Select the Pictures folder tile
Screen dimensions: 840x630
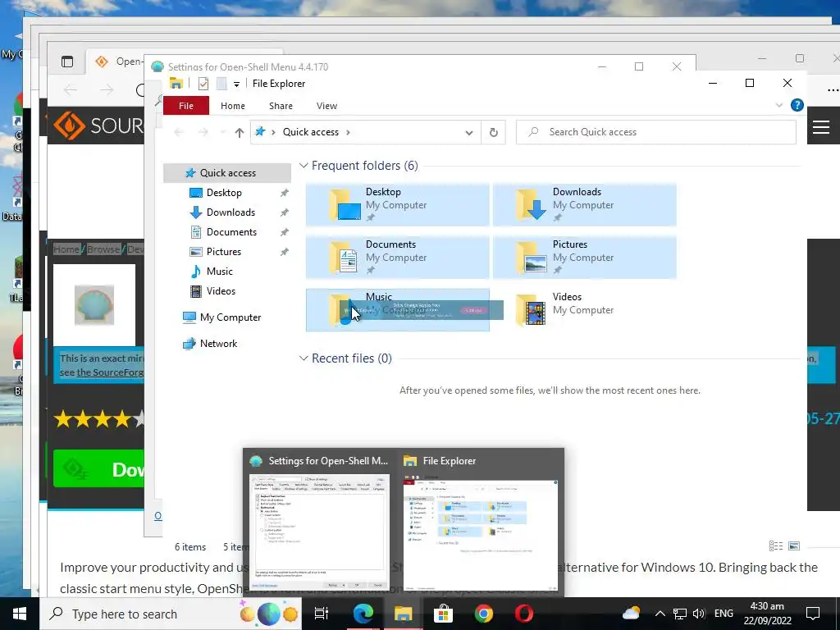[584, 257]
